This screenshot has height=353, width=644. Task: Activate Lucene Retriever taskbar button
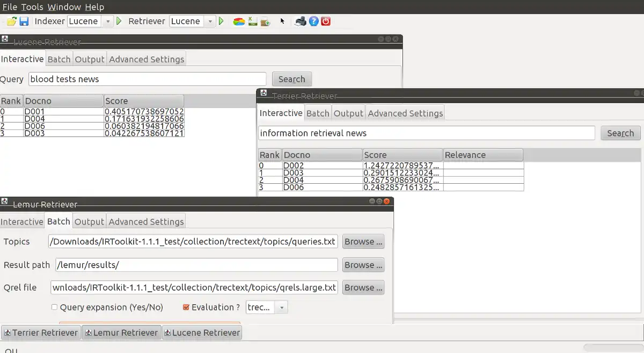pyautogui.click(x=202, y=333)
